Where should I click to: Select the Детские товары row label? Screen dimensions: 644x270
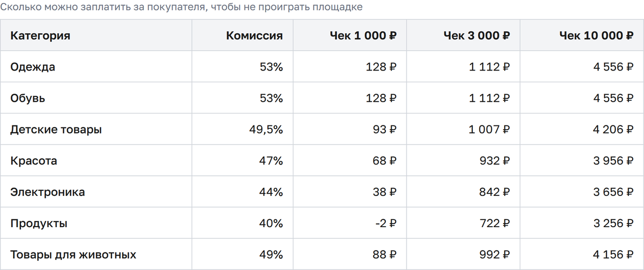click(x=56, y=129)
